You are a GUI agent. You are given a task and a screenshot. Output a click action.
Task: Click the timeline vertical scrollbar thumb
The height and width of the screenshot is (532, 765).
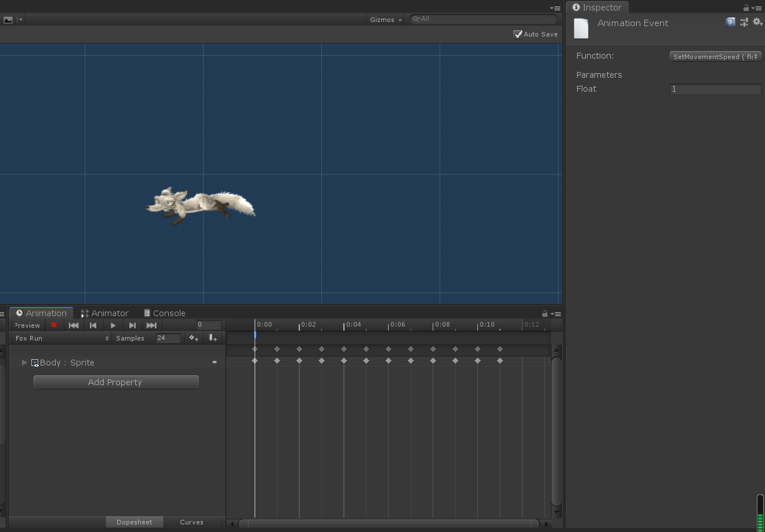click(x=557, y=431)
